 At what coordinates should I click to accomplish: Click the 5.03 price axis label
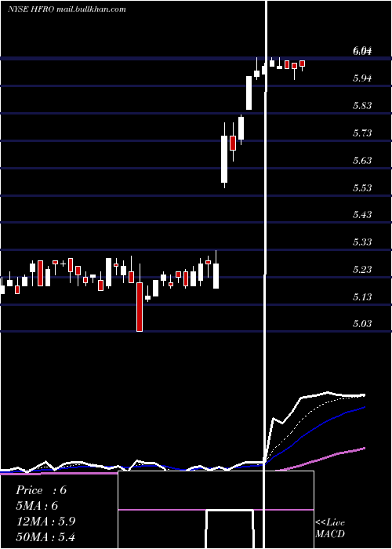point(362,323)
